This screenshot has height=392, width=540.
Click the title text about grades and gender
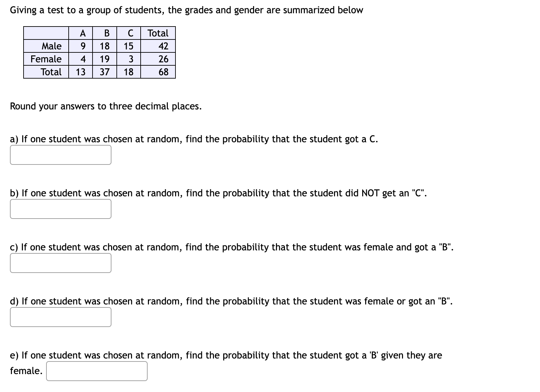click(x=186, y=10)
